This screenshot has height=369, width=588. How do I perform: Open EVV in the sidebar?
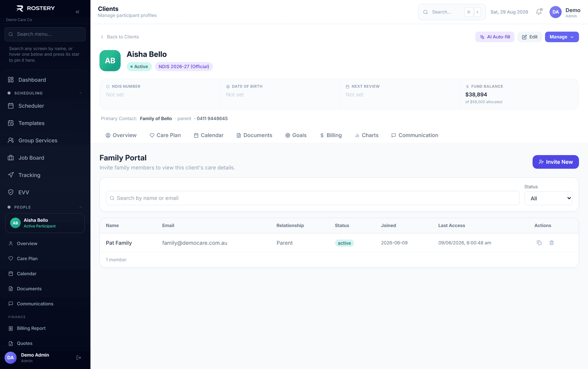point(45,192)
